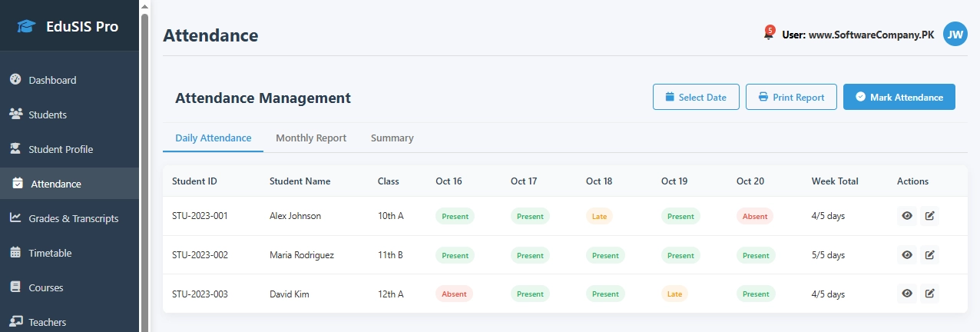Image resolution: width=980 pixels, height=332 pixels.
Task: Open Grades & Transcripts in sidebar
Action: [x=73, y=218]
